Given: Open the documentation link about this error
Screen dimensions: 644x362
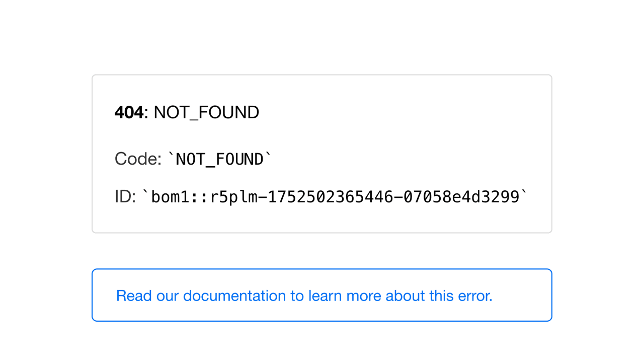Looking at the screenshot, I should 304,296.
